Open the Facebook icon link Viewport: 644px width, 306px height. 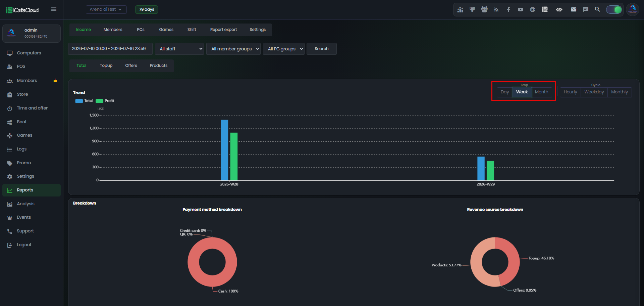508,9
